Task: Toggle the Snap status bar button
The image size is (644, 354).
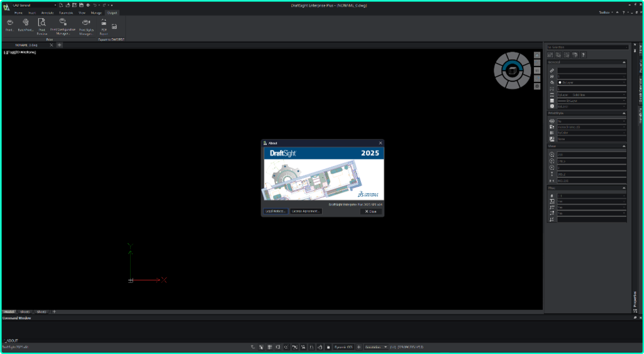Action: pyautogui.click(x=261, y=347)
